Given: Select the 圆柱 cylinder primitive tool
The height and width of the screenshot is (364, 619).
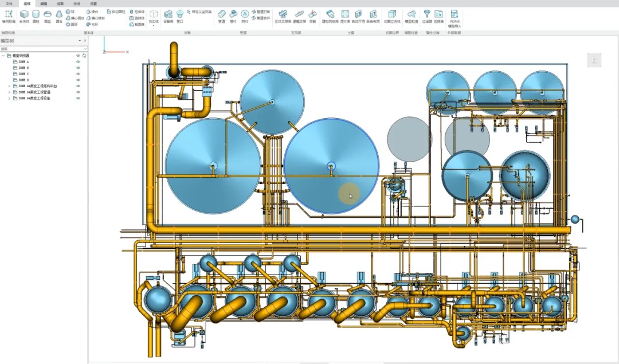Looking at the screenshot, I should tap(36, 15).
